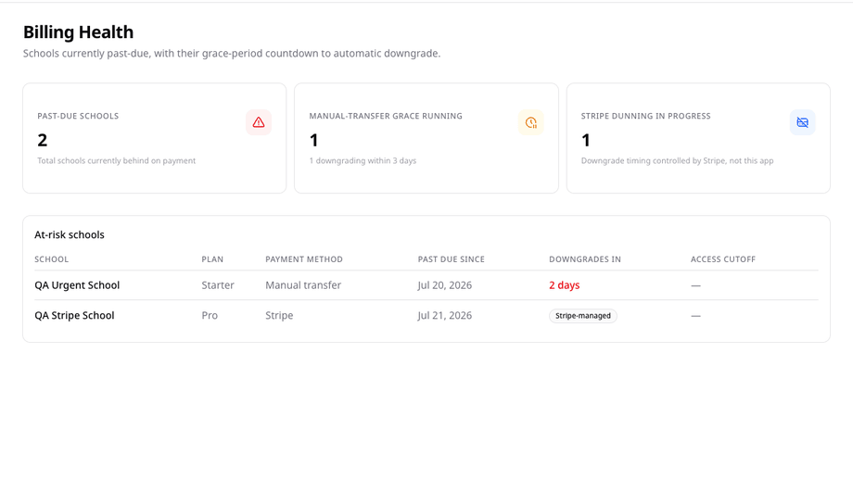Click the past-due schools count 2
The image size is (853, 504).
tap(43, 140)
